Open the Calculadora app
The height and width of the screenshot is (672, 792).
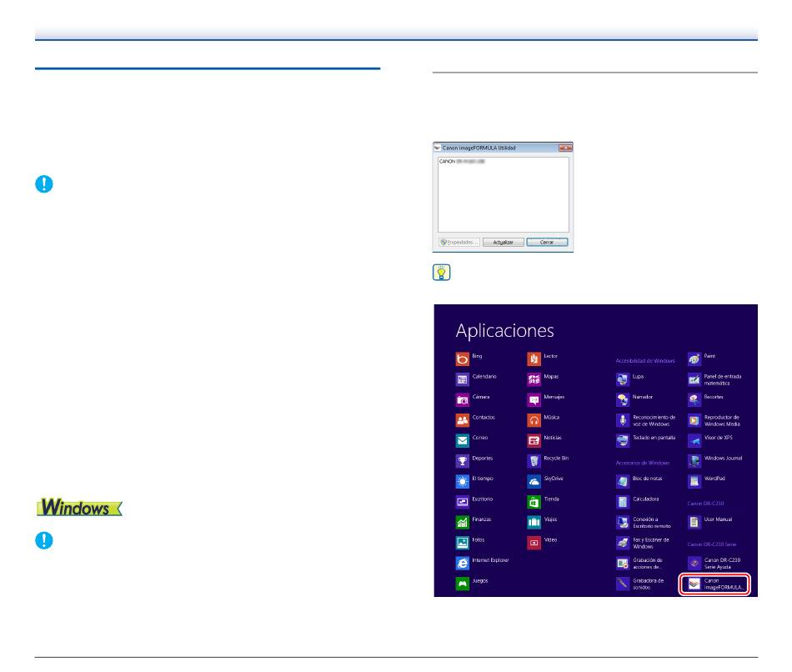pyautogui.click(x=638, y=502)
